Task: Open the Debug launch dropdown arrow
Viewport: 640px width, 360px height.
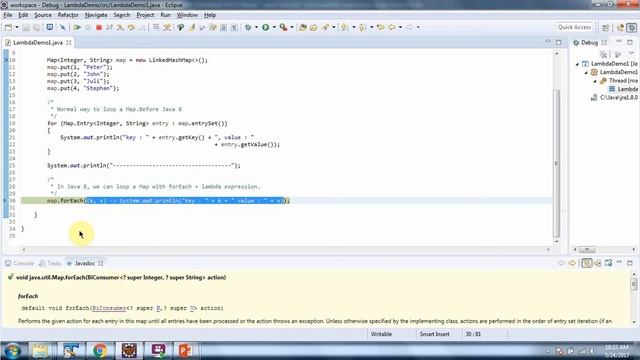Action: (x=256, y=27)
